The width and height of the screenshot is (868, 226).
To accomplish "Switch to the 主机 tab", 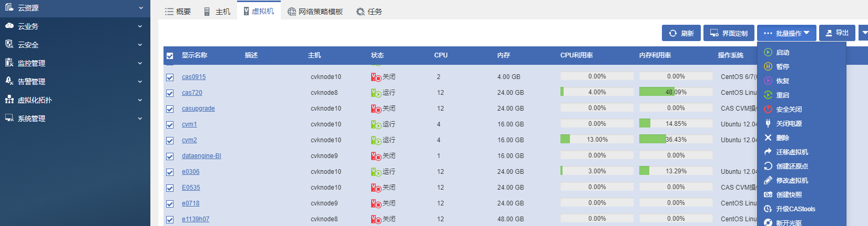I will [217, 12].
